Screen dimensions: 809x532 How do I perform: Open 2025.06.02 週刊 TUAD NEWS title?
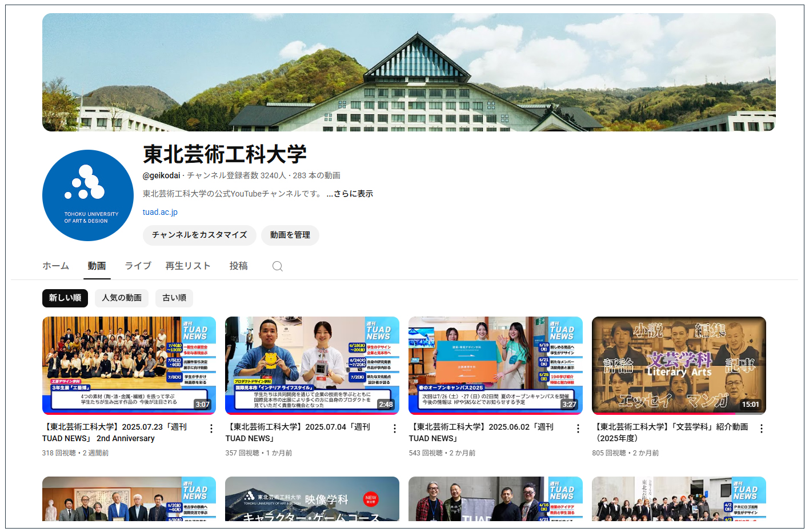pos(481,433)
